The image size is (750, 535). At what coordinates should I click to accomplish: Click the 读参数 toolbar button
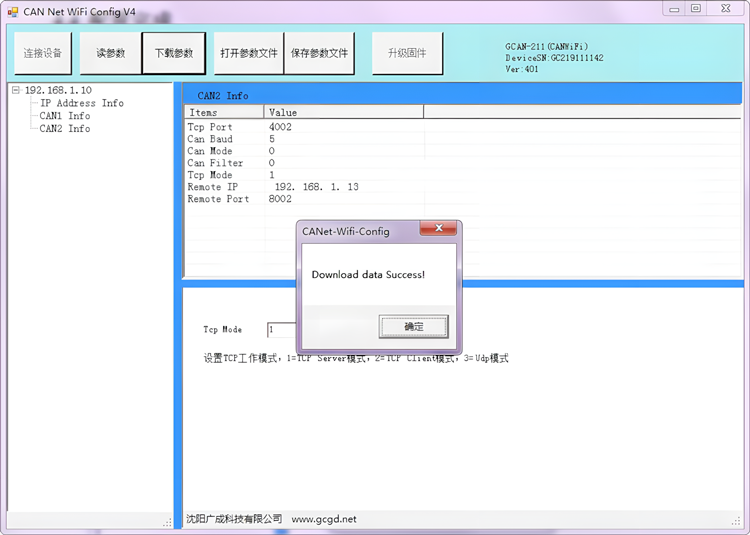(x=110, y=53)
